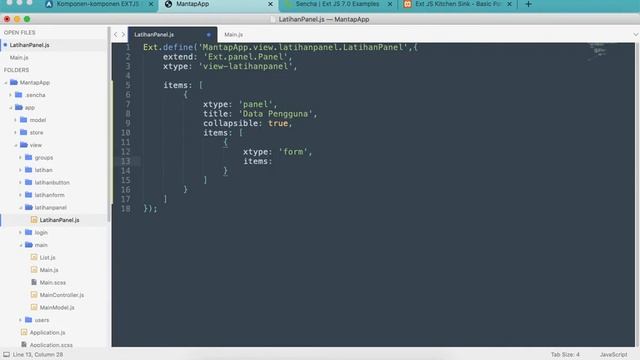Expand the latihanform folder
Screen dimensions: 640x360
pos(20,195)
